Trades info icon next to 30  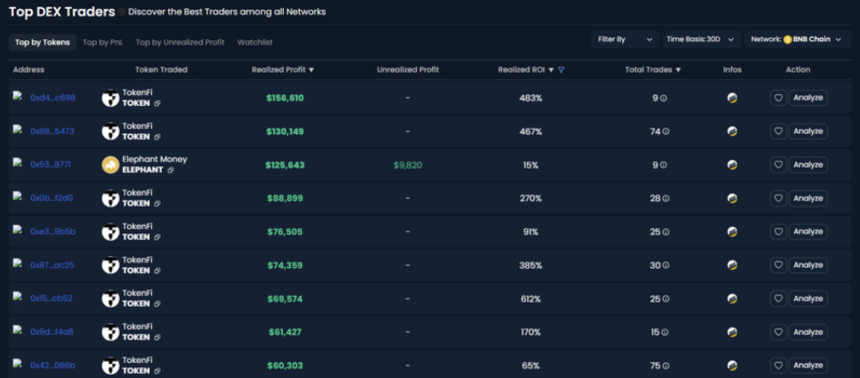(x=666, y=266)
